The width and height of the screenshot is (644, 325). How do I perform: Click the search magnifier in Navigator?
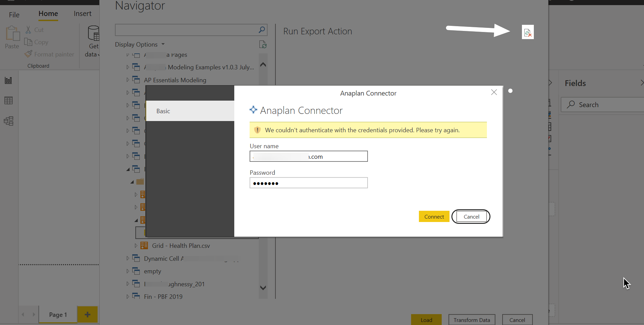[261, 30]
